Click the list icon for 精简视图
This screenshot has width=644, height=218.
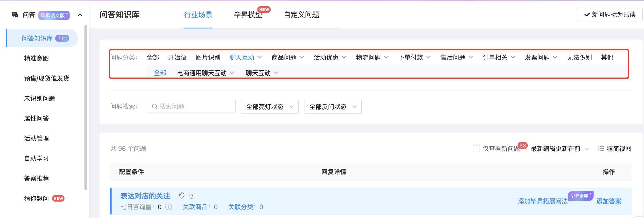coord(601,149)
